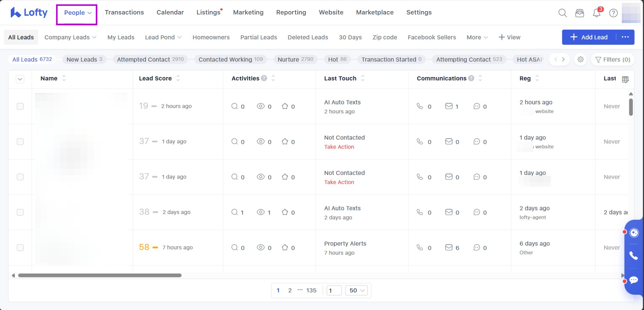
Task: Toggle checkbox for lead scored 38
Action: pos(20,212)
